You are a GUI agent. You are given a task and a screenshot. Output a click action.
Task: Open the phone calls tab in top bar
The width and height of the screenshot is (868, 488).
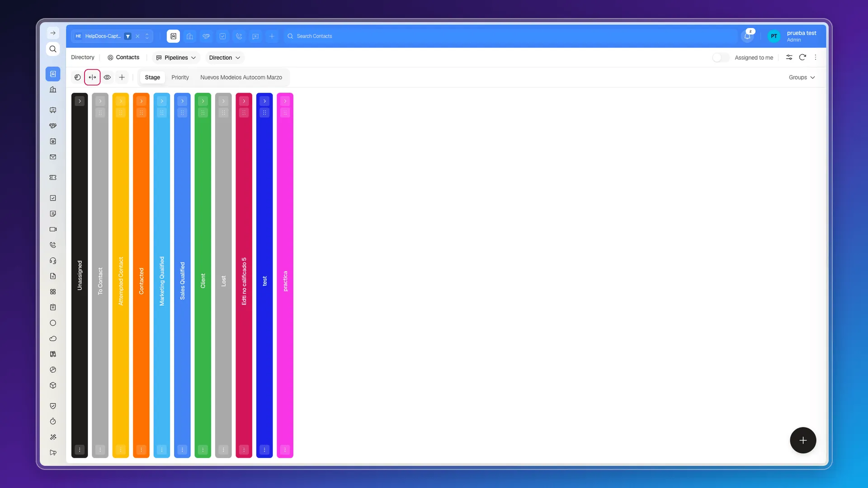point(239,36)
